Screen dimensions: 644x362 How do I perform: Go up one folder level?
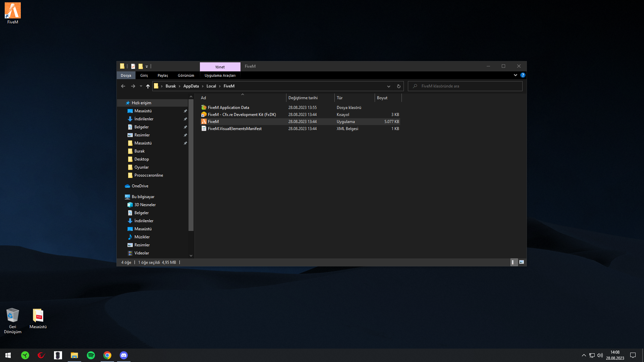click(148, 86)
